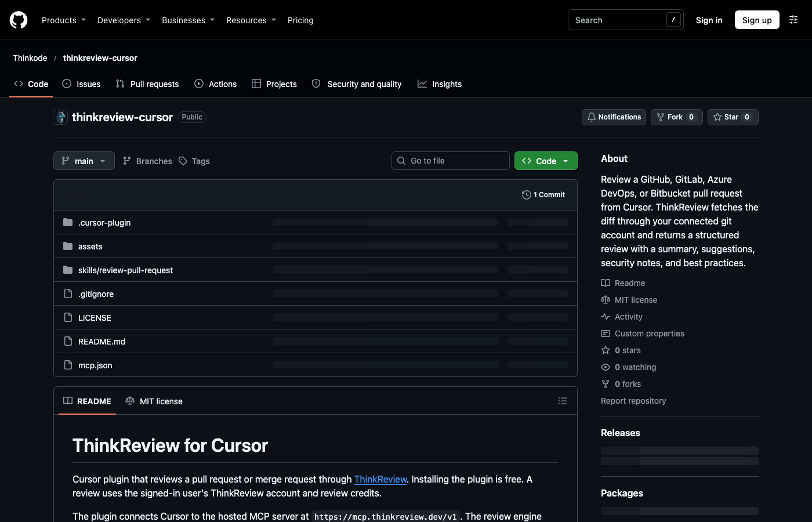The width and height of the screenshot is (812, 522).
Task: Click the ThinkReview hyperlink in README
Action: (x=380, y=479)
